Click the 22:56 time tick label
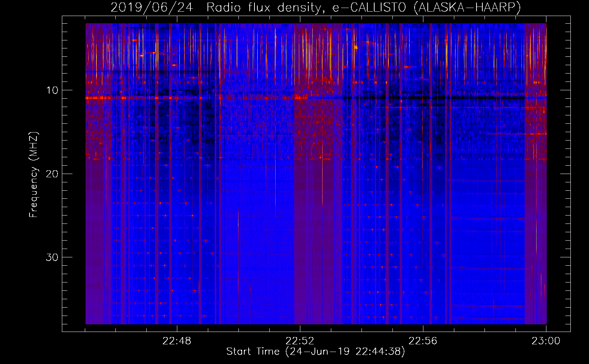 (x=423, y=341)
